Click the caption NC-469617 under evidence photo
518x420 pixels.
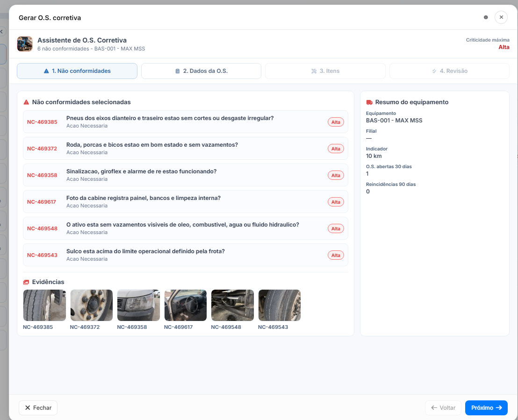click(x=179, y=327)
